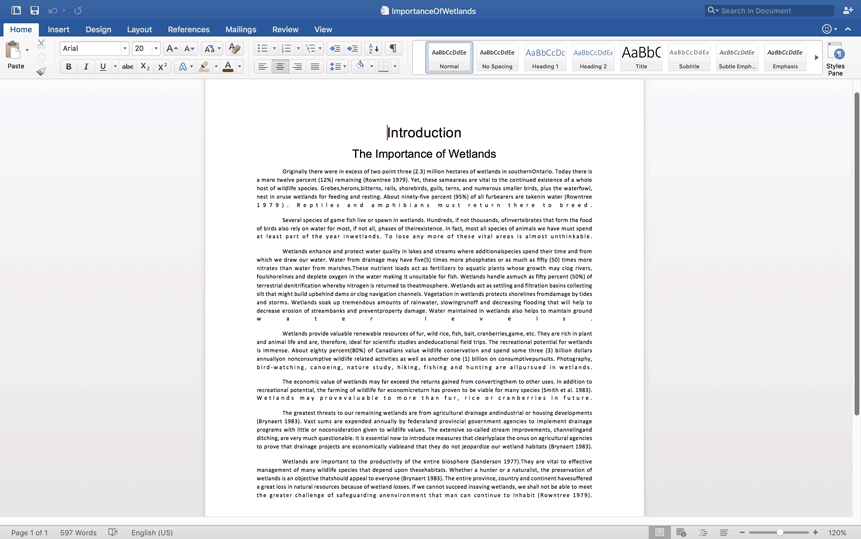Screen dimensions: 861x539
Task: Increase font size with large A icon
Action: [x=172, y=48]
